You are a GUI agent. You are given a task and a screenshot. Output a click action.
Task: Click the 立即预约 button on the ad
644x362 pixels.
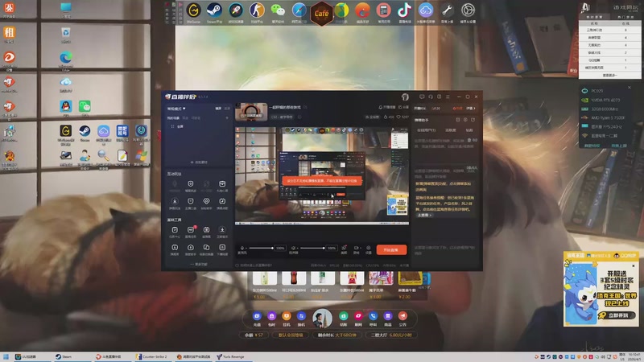[616, 315]
